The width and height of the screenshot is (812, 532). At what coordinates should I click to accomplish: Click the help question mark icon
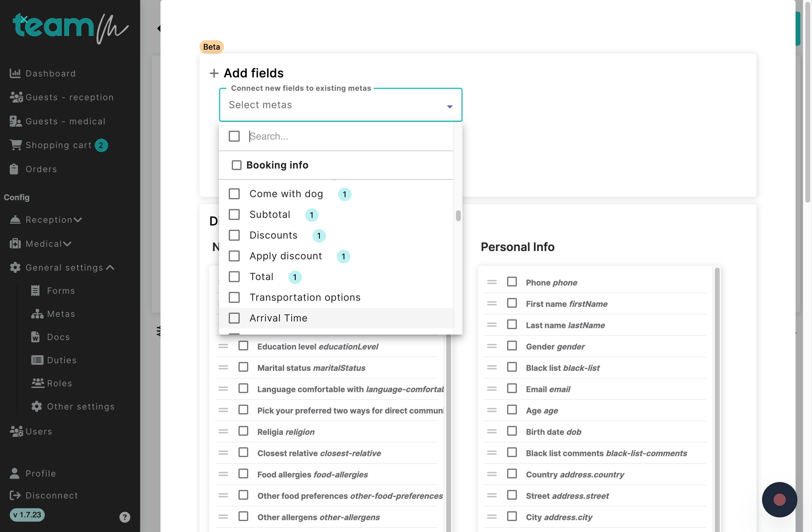click(125, 517)
